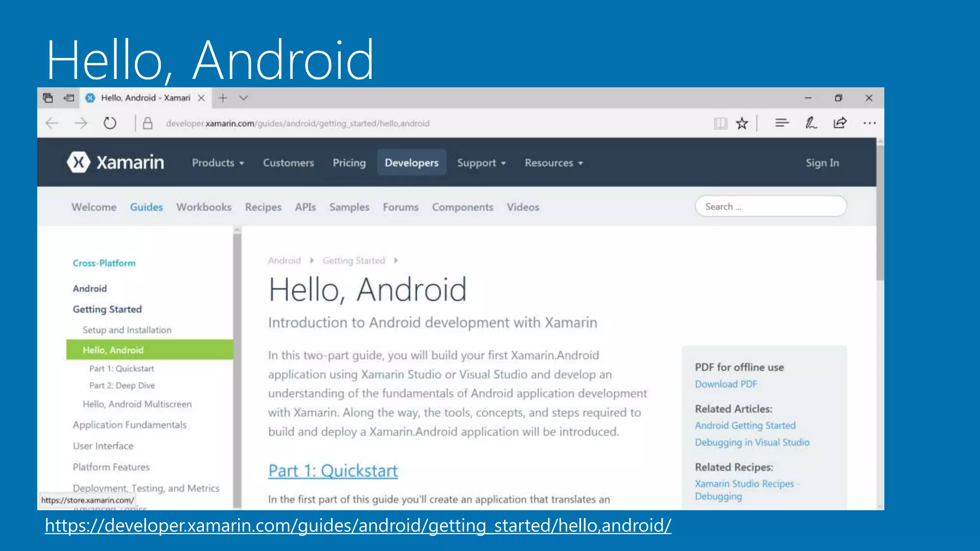Open Part 1: Quickstart heading link
Viewport: 980px width, 551px height.
click(x=333, y=471)
